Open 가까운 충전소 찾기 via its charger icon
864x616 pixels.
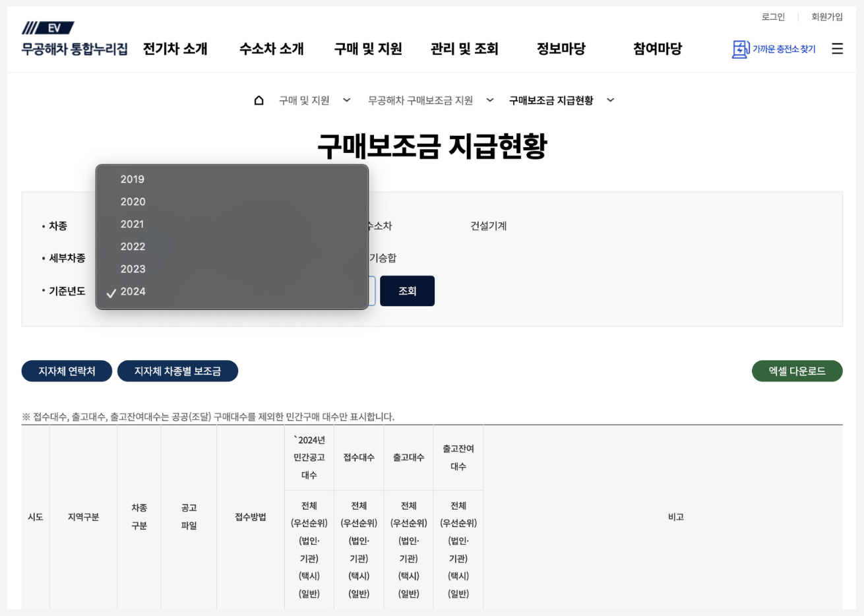(740, 49)
